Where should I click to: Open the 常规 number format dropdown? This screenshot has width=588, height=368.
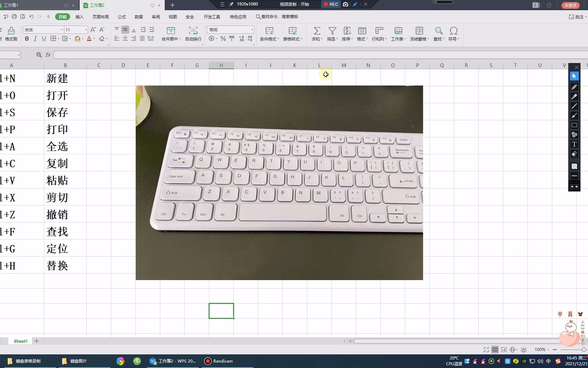click(231, 30)
